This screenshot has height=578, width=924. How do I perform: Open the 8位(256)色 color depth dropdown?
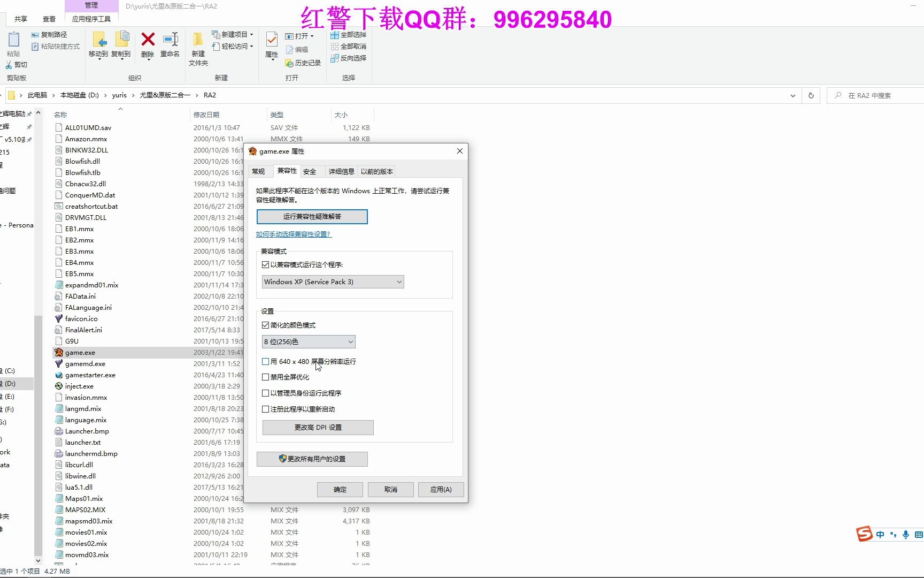click(x=309, y=342)
